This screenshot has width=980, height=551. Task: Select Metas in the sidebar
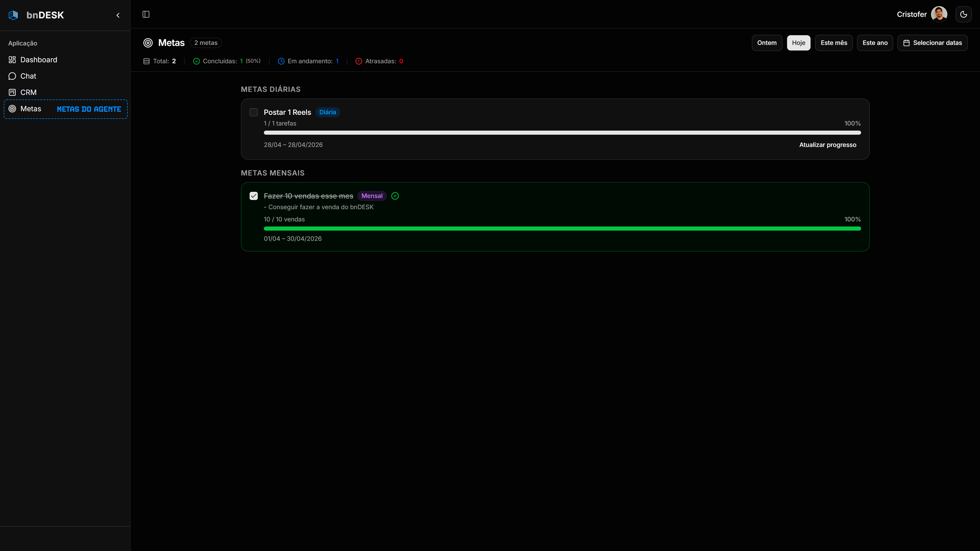tap(31, 109)
